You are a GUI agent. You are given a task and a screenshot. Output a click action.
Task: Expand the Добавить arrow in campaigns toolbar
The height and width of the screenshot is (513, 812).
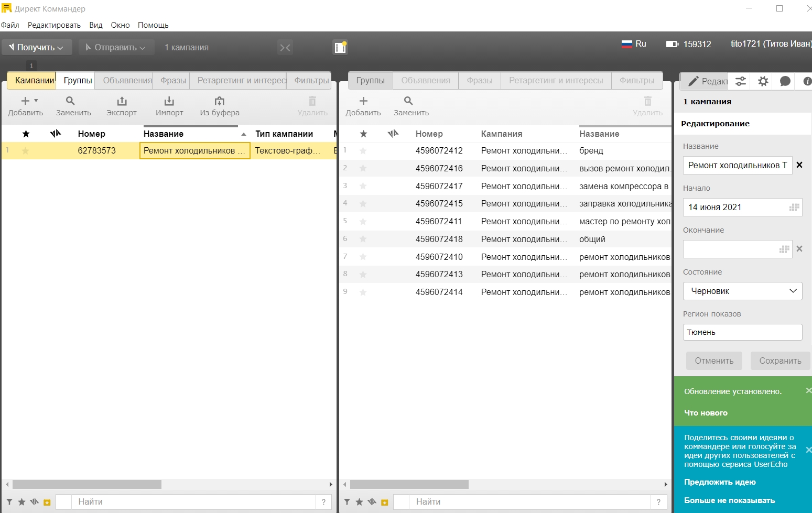coord(36,100)
